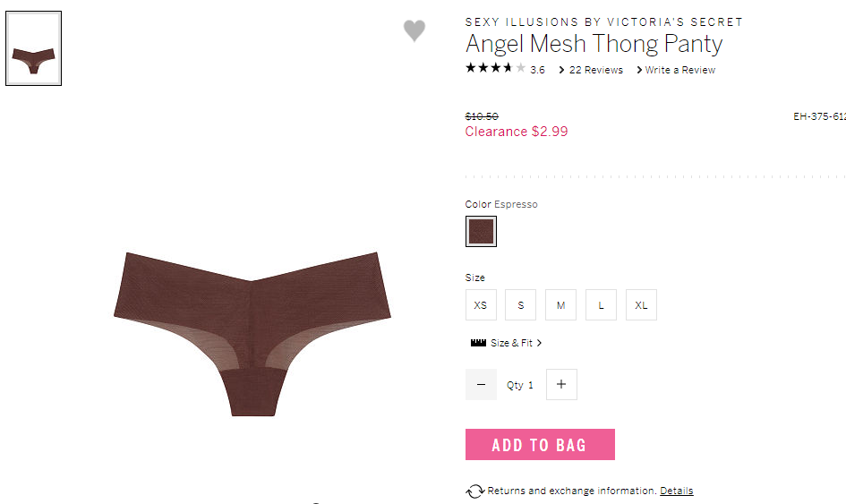
Task: Click the ADD TO BAG button
Action: click(540, 445)
